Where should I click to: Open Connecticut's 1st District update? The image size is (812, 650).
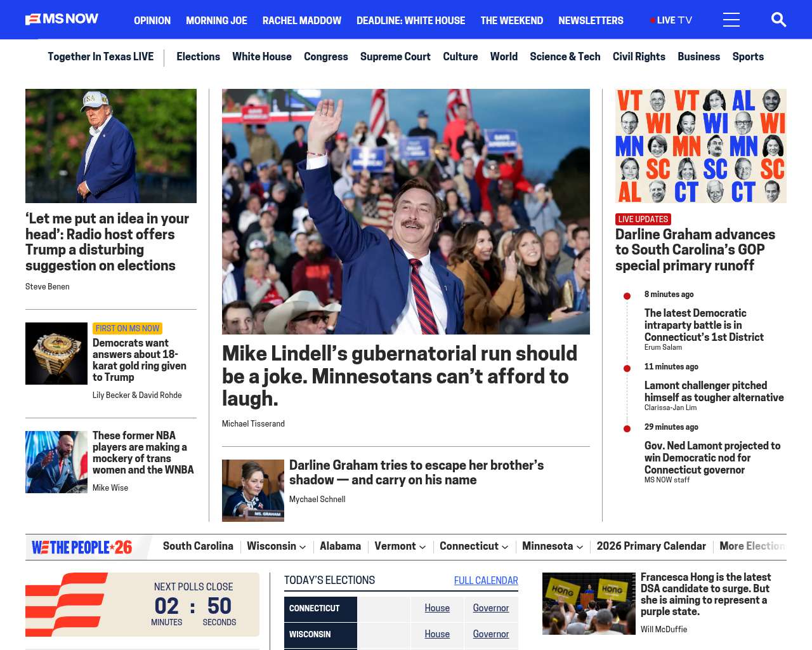[x=704, y=325]
